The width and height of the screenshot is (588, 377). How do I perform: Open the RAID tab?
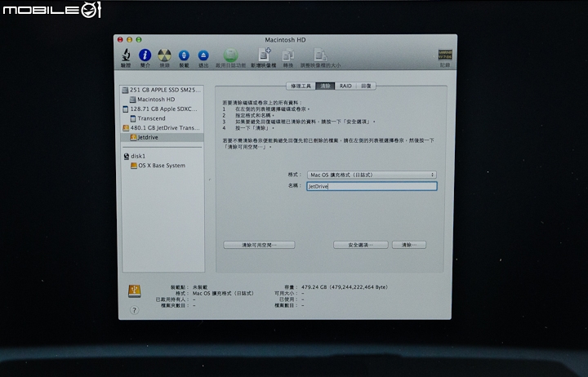click(345, 86)
